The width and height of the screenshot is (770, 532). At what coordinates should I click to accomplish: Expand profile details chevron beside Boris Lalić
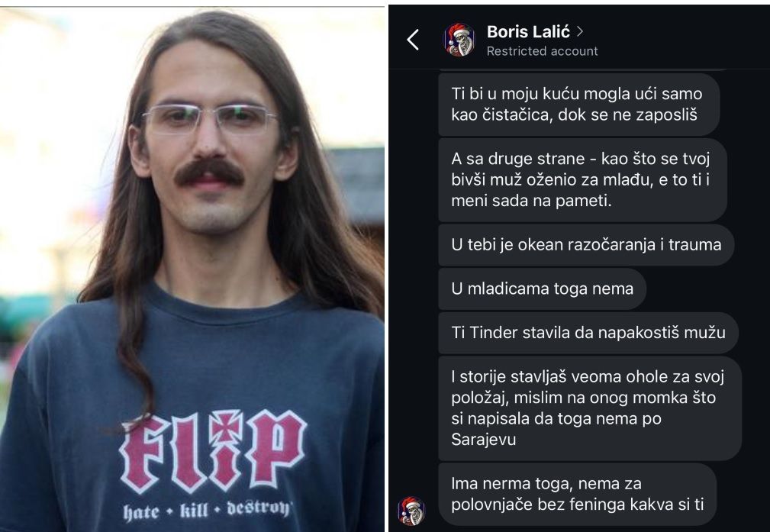pos(580,31)
